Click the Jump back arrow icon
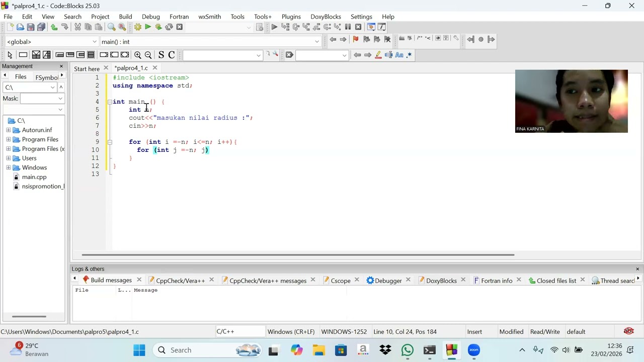 click(333, 39)
